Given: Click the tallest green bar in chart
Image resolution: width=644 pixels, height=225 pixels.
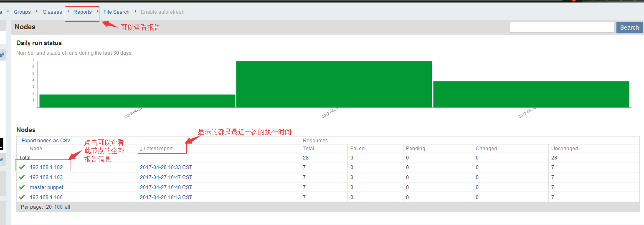Looking at the screenshot, I should [x=334, y=84].
